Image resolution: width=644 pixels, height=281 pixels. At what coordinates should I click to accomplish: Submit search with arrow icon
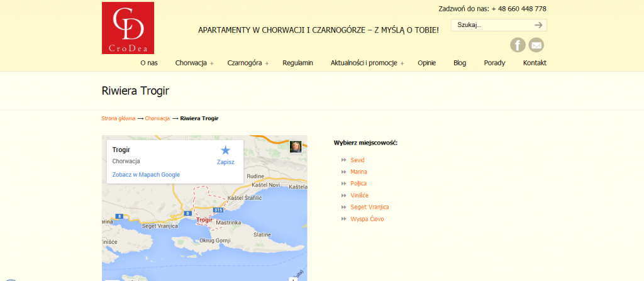[x=538, y=25]
